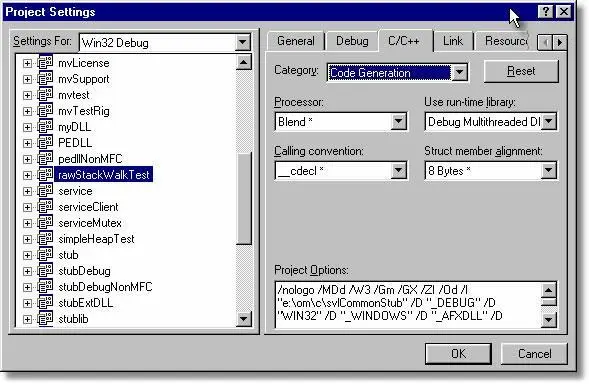Screen dimensions: 589x384
Task: Expand the mvSupport tree node
Action: click(27, 79)
